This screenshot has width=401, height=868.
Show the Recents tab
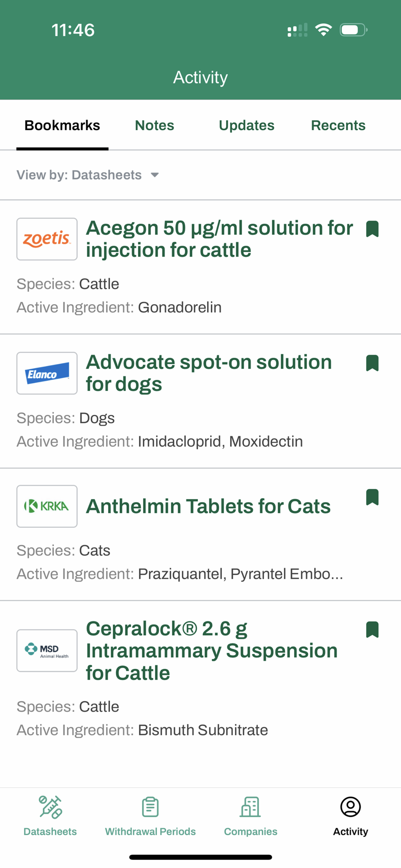(338, 125)
